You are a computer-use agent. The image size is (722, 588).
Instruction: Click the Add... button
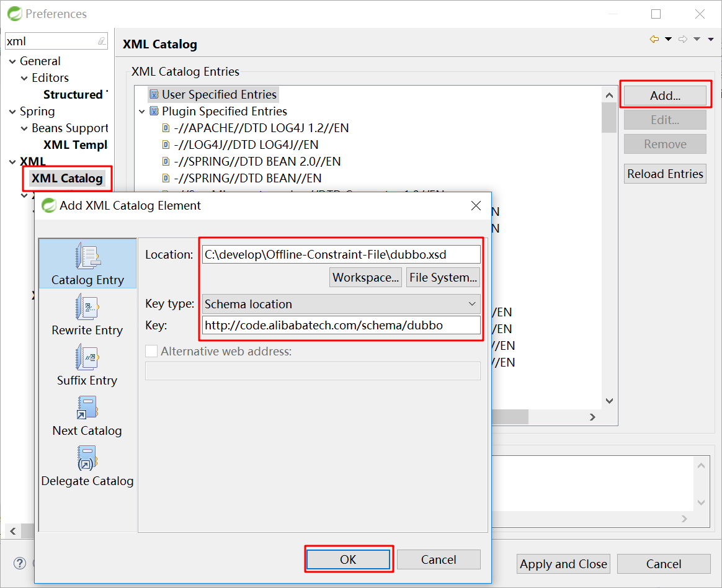point(665,96)
